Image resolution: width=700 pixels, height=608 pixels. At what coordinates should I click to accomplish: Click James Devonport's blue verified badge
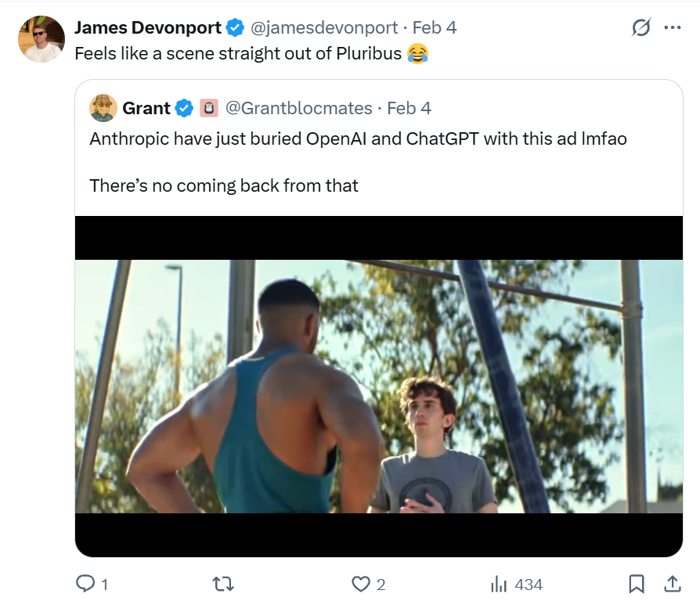click(x=234, y=28)
